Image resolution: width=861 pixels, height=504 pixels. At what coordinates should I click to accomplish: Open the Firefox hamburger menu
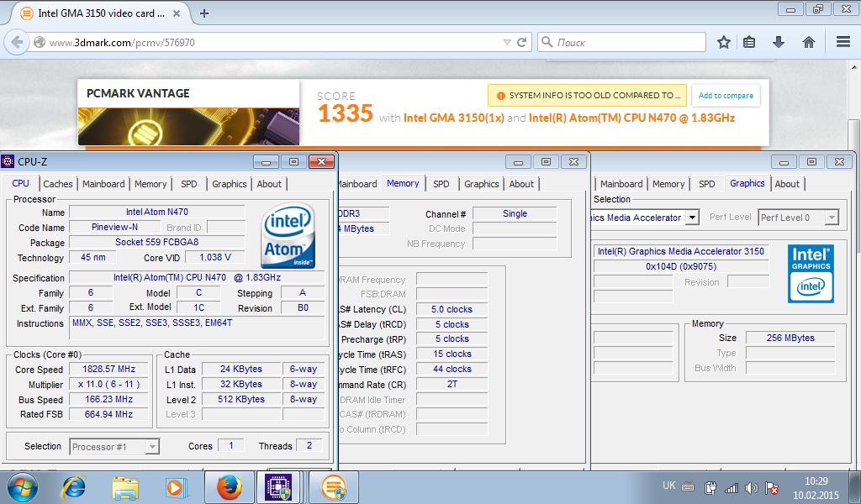pos(843,42)
